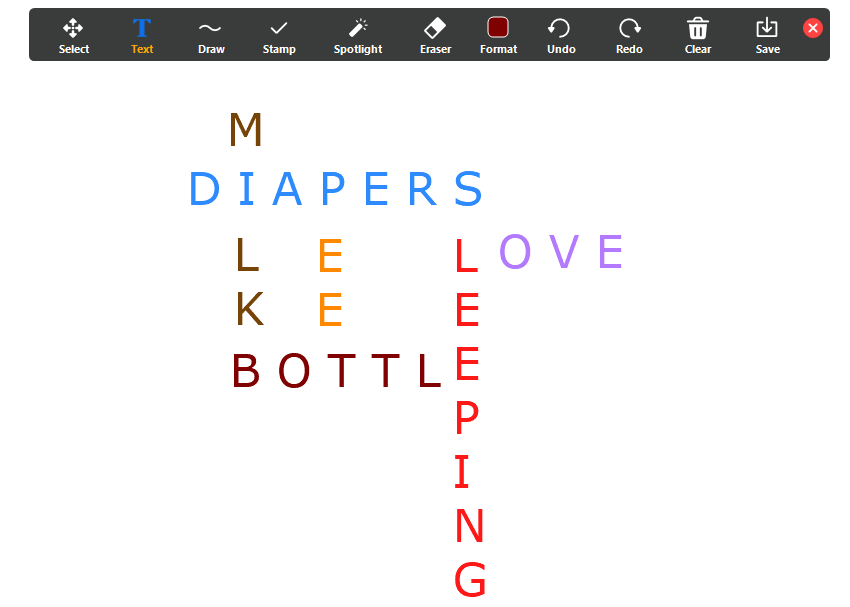850x607 pixels.
Task: Click the red letter N
Action: [x=468, y=526]
